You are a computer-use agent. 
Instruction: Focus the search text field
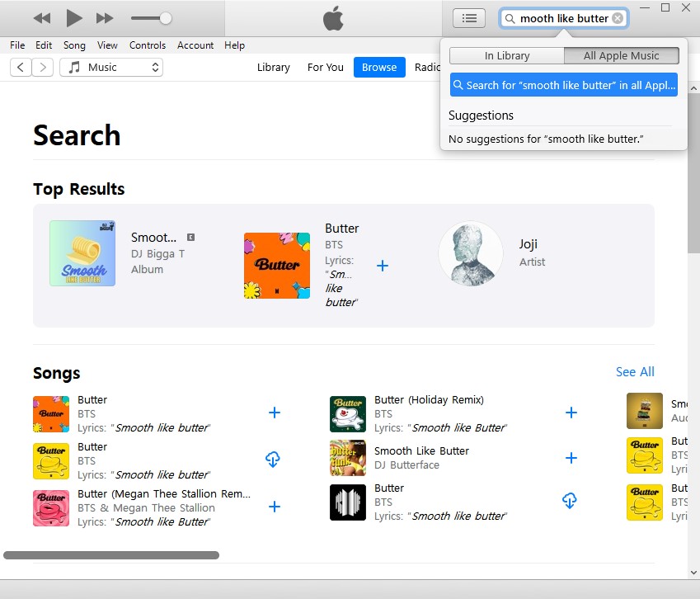click(564, 18)
